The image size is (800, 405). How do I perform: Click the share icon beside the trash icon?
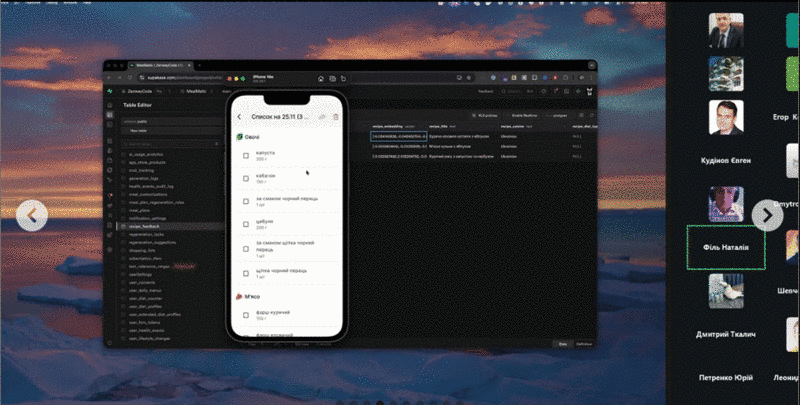point(322,117)
